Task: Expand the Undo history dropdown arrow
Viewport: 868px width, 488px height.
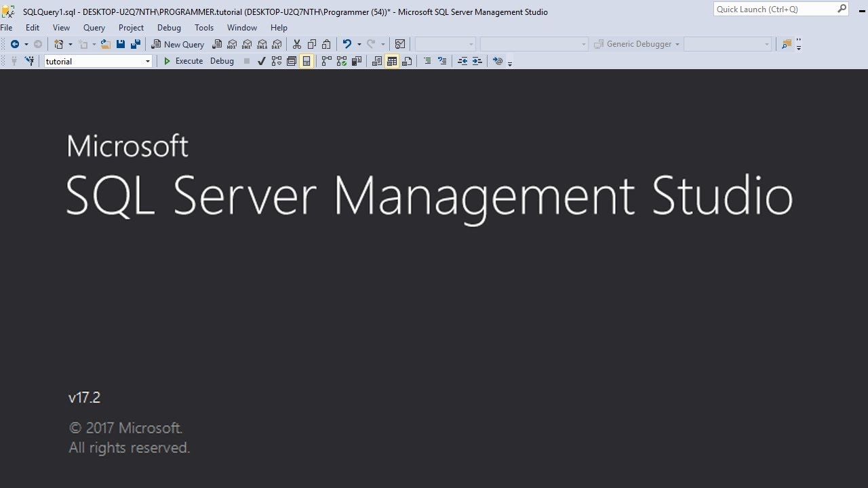Action: (x=359, y=45)
